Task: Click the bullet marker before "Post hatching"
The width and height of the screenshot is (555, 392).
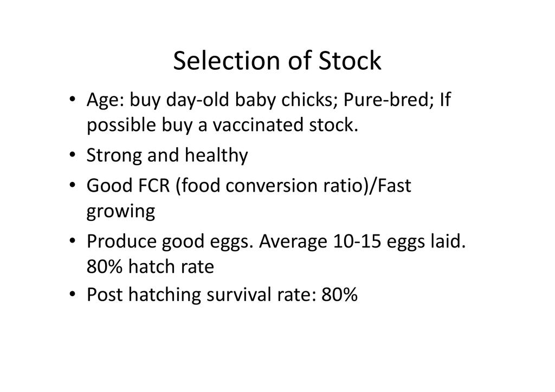Action: tap(73, 295)
